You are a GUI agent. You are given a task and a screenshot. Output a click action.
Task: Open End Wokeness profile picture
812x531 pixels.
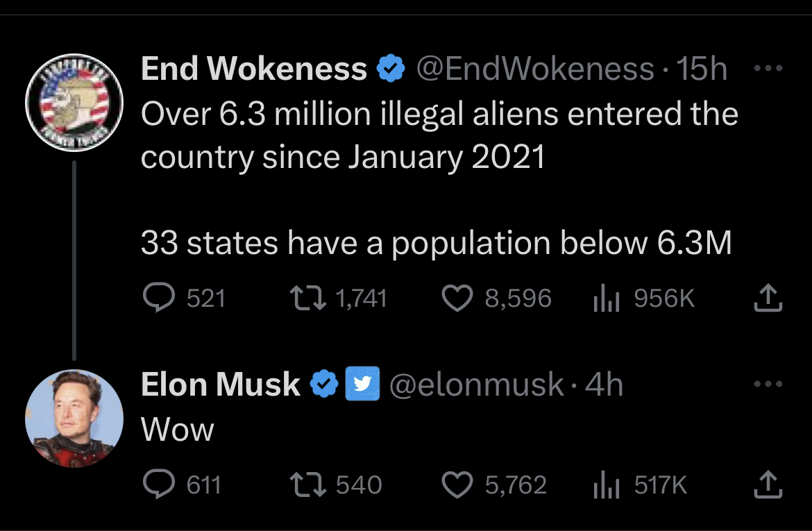point(74,94)
